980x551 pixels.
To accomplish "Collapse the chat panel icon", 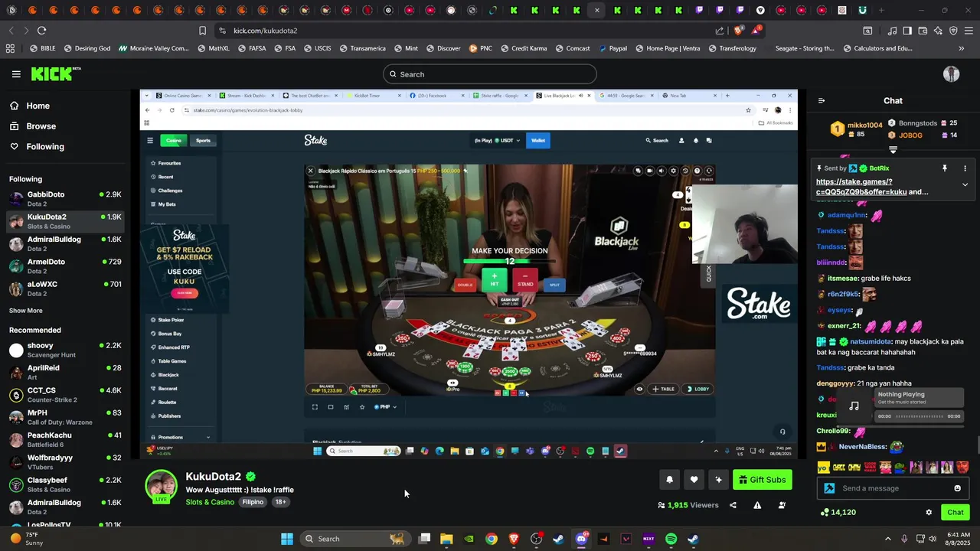I will (x=822, y=100).
